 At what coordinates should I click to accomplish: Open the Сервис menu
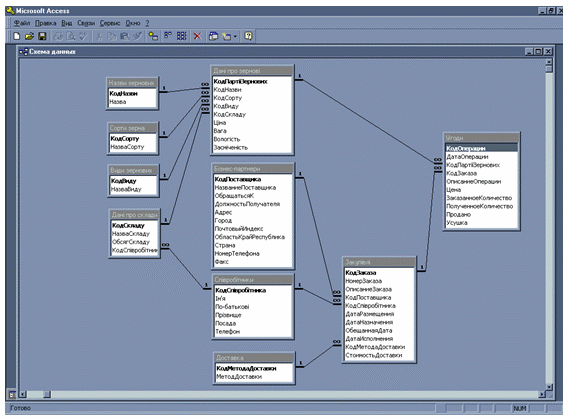110,23
